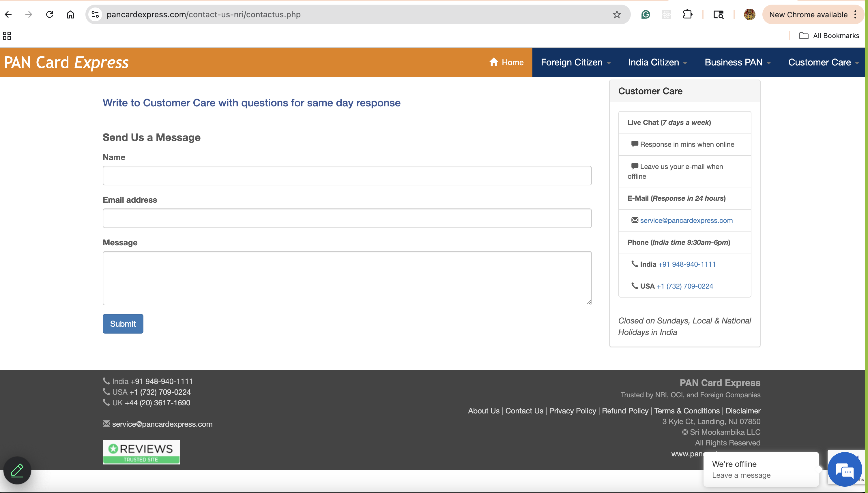Expand the Foreign Citizen dropdown menu
The width and height of the screenshot is (868, 493).
(x=576, y=62)
